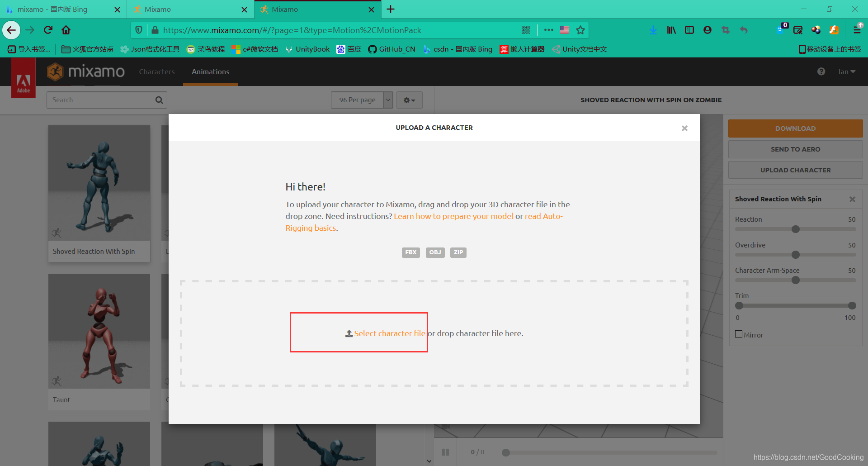Remove the Shoved Reaction With Spin animation panel
Screen dimensions: 868x466
point(852,199)
